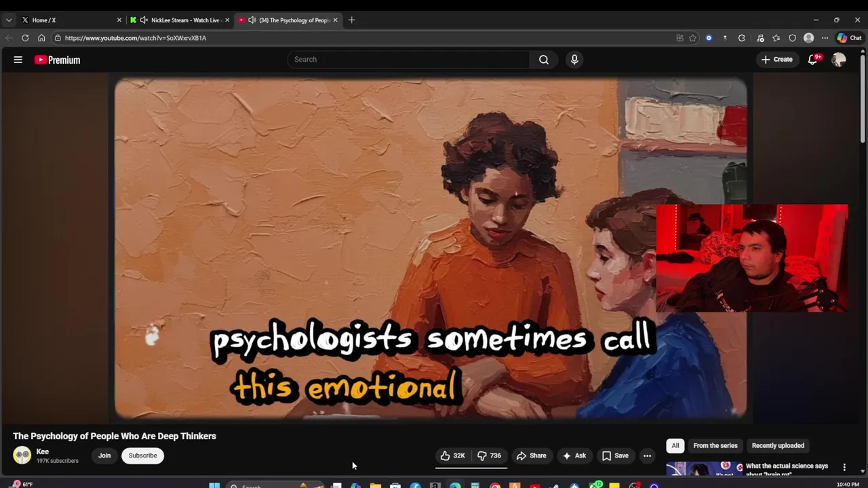Open the browser profile icon
The width and height of the screenshot is (868, 488).
(x=808, y=38)
